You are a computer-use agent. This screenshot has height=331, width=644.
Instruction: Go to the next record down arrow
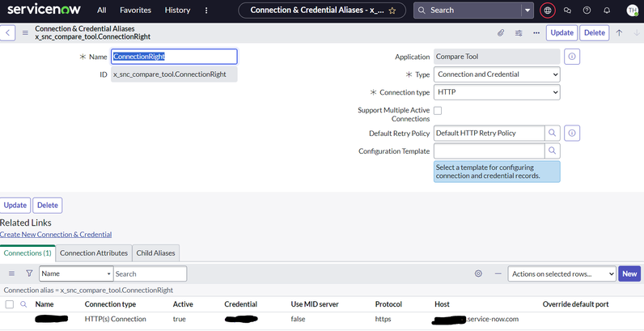click(x=637, y=33)
